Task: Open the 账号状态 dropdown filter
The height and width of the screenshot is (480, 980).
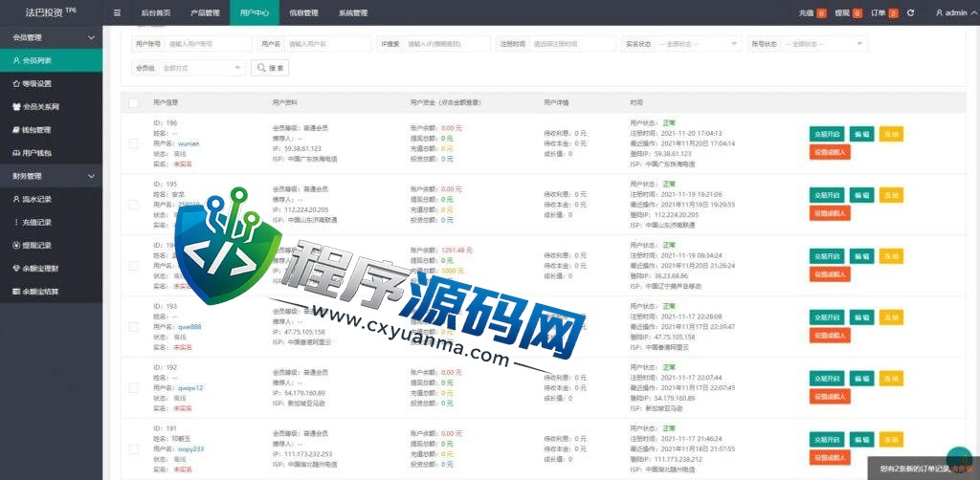Action: [824, 44]
